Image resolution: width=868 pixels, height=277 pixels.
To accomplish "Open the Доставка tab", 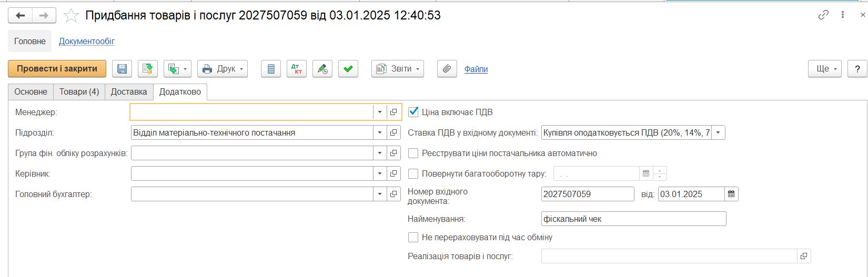I will (x=129, y=92).
